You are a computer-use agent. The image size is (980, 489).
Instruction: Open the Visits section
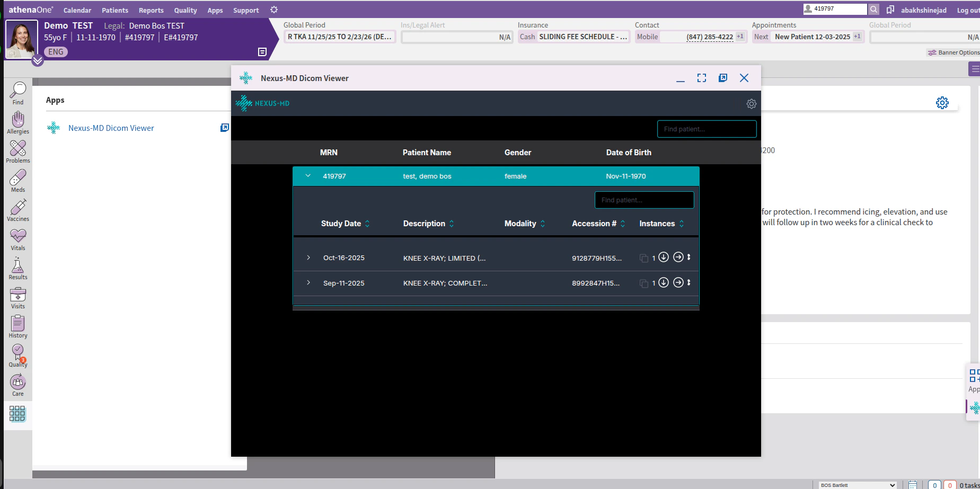point(18,298)
